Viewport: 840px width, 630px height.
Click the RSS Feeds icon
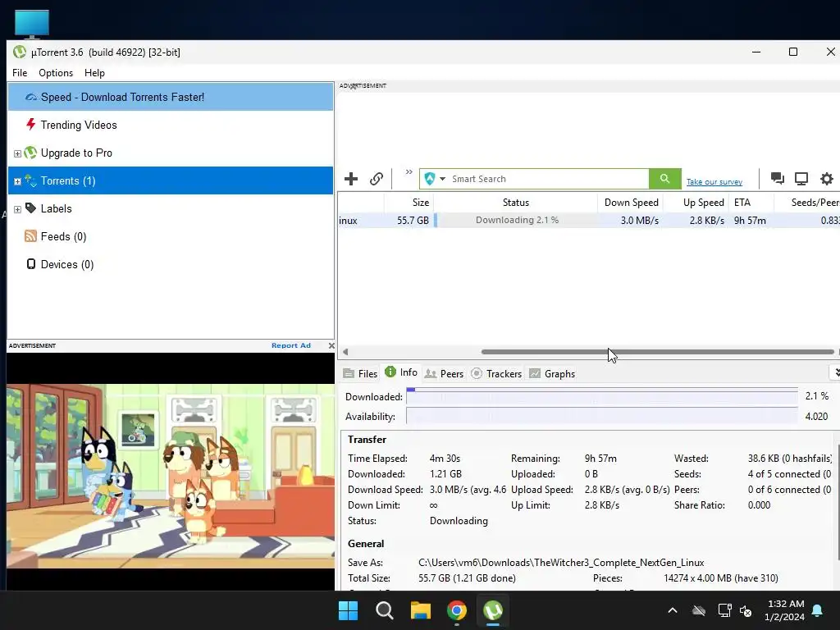(30, 235)
